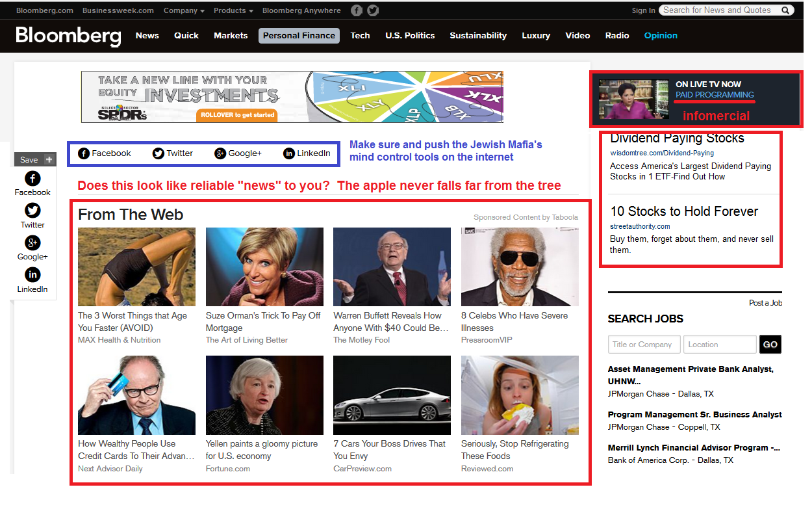Click the Warren Buffett Reveals How headline
Image resolution: width=812 pixels, height=511 pixels.
[391, 322]
